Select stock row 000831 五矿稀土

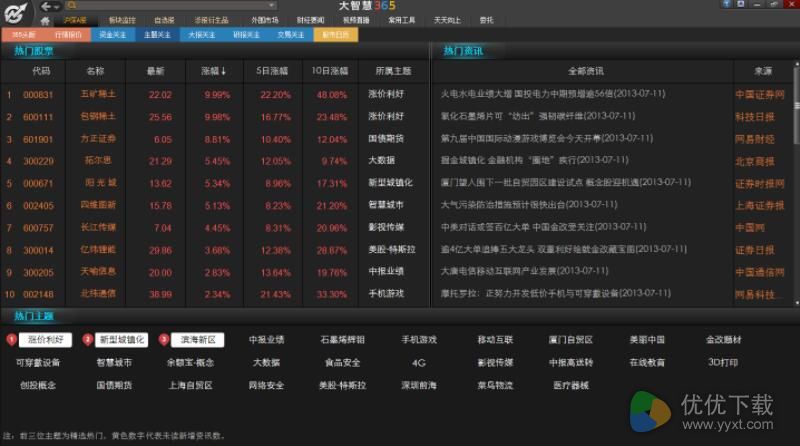pos(215,95)
